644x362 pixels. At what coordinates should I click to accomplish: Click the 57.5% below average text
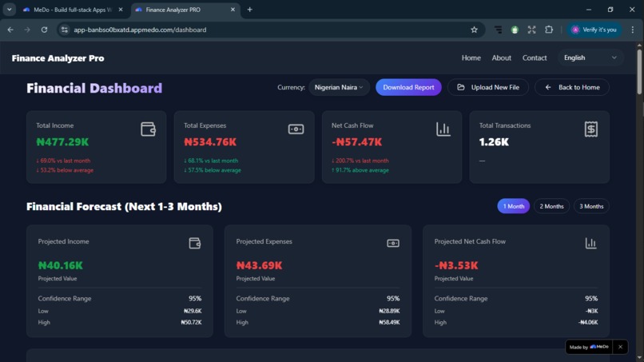click(x=213, y=170)
